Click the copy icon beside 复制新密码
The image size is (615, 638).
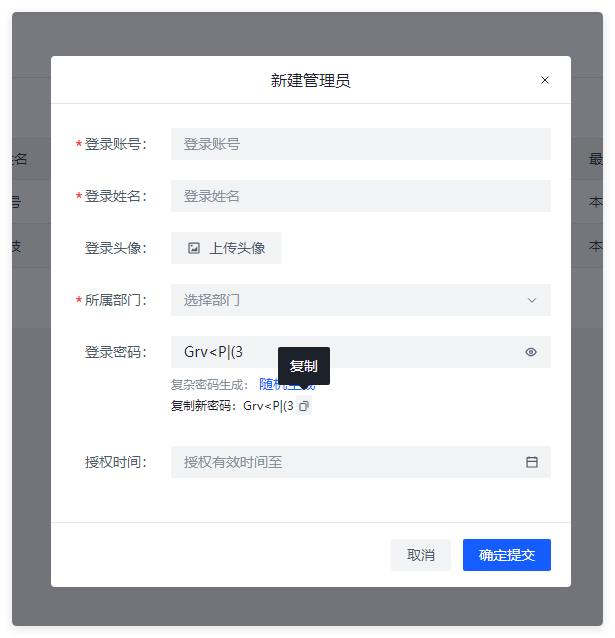coord(304,406)
